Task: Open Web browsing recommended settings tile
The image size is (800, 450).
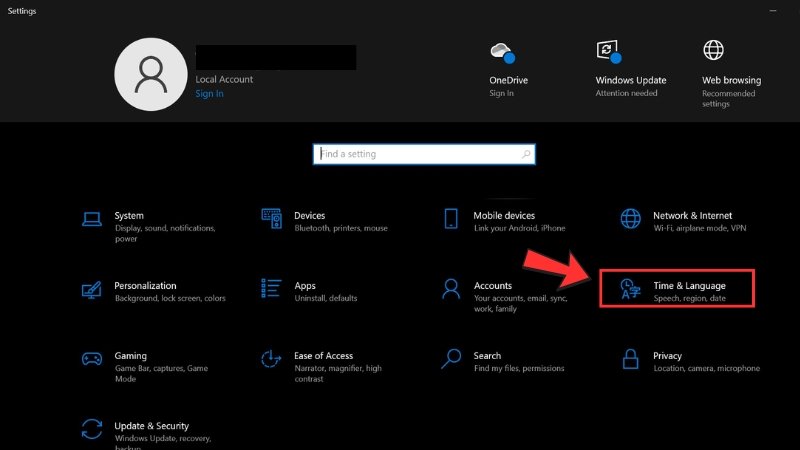Action: [730, 68]
